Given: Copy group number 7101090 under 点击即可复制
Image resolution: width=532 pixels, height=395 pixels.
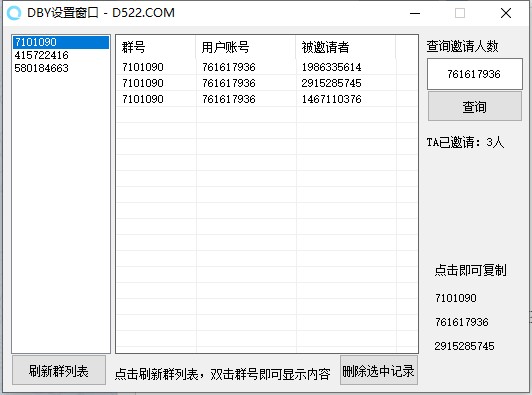Looking at the screenshot, I should click(x=456, y=298).
